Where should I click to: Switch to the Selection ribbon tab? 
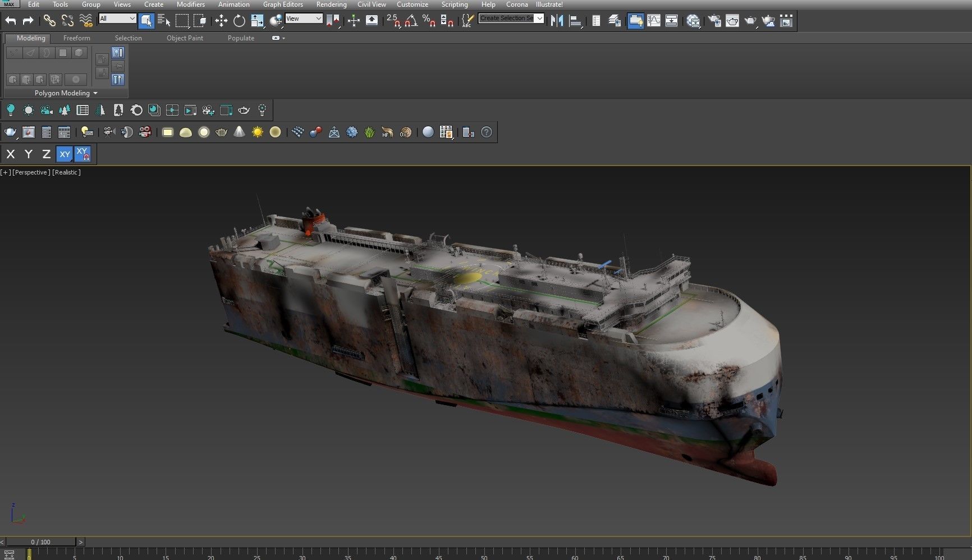click(128, 38)
